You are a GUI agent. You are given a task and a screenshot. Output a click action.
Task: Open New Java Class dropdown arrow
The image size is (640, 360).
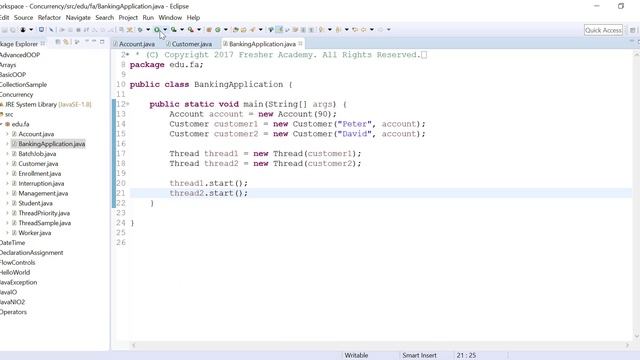[226, 29]
